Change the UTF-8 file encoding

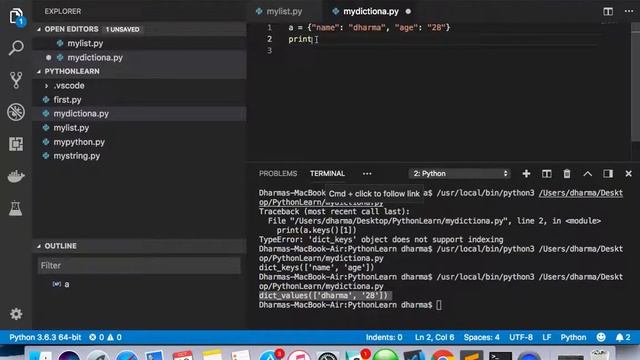[521, 337]
